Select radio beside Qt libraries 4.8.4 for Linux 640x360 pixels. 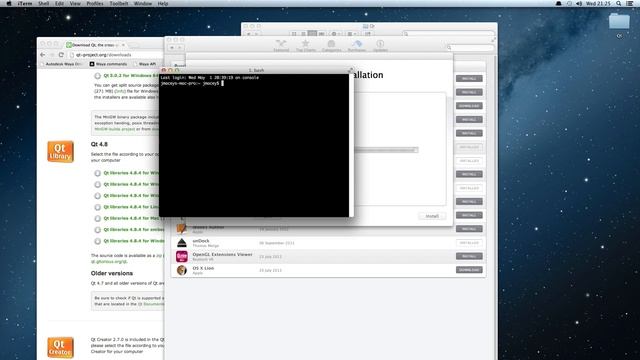(x=98, y=207)
